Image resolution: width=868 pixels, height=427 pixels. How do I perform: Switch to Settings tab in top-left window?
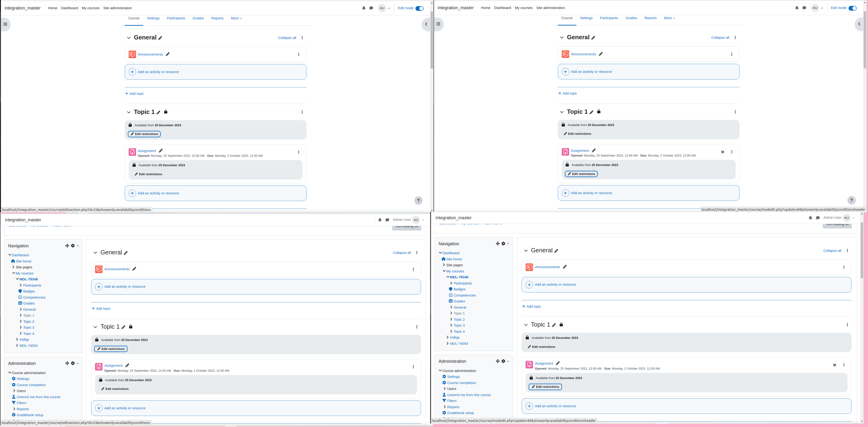click(x=153, y=18)
